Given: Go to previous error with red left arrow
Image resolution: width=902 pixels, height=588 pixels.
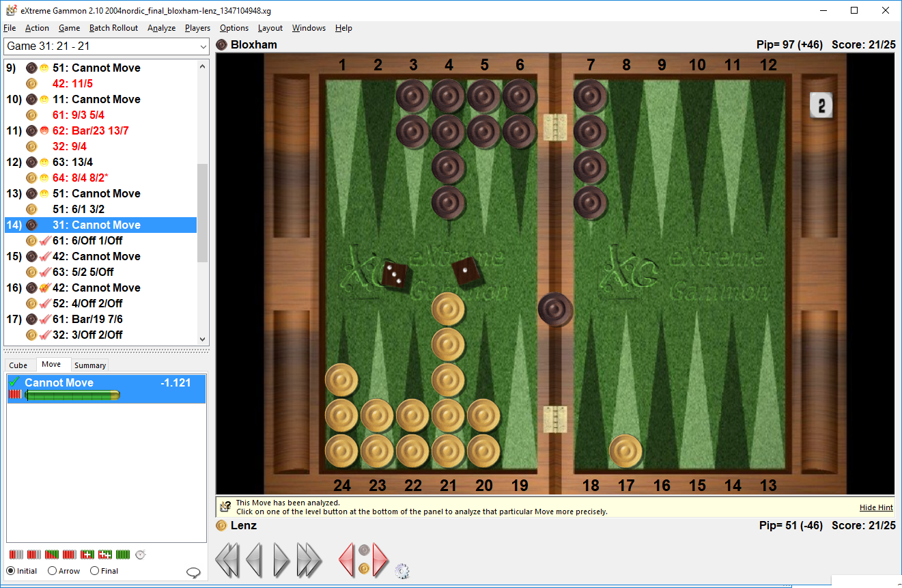Looking at the screenshot, I should 347,561.
